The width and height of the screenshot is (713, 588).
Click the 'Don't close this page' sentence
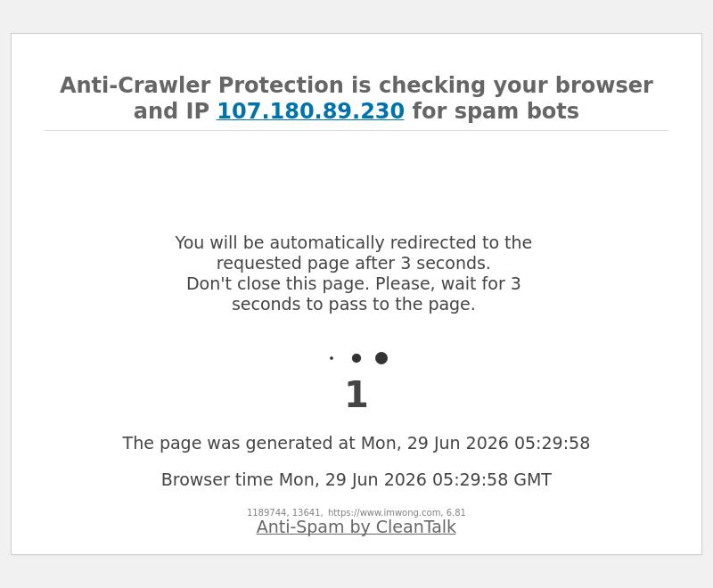[x=353, y=293]
